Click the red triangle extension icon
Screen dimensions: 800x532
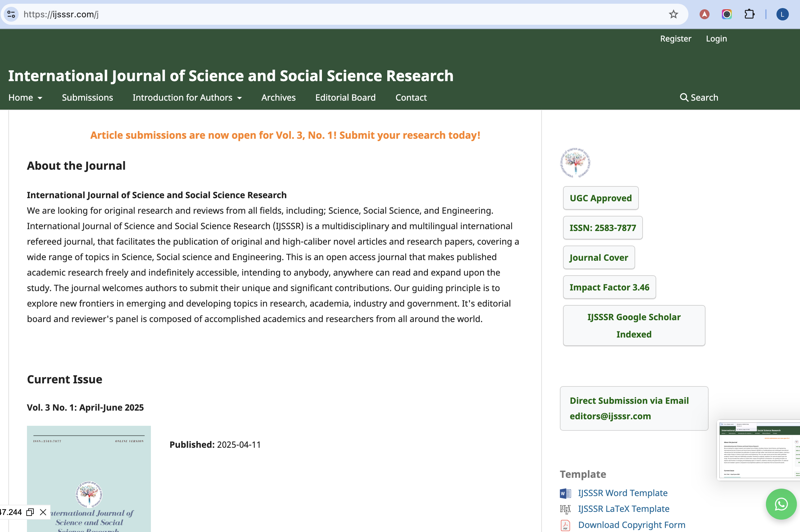coord(704,14)
